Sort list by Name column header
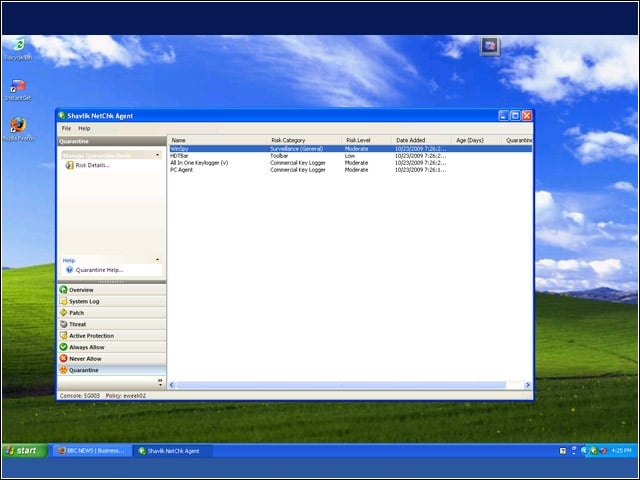Screen dimensions: 640x480 (218, 140)
